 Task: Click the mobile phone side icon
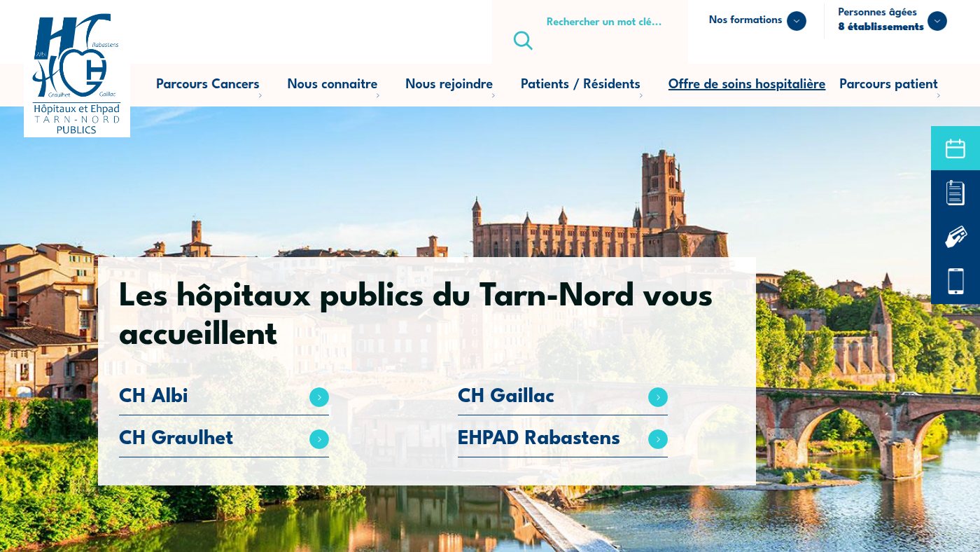[955, 281]
